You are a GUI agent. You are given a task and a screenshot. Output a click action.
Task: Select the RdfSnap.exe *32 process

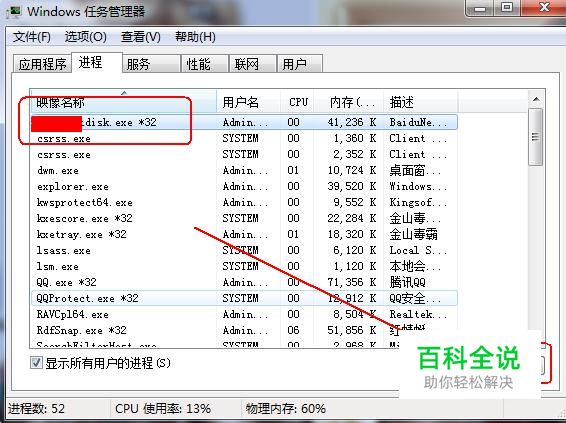244,330
